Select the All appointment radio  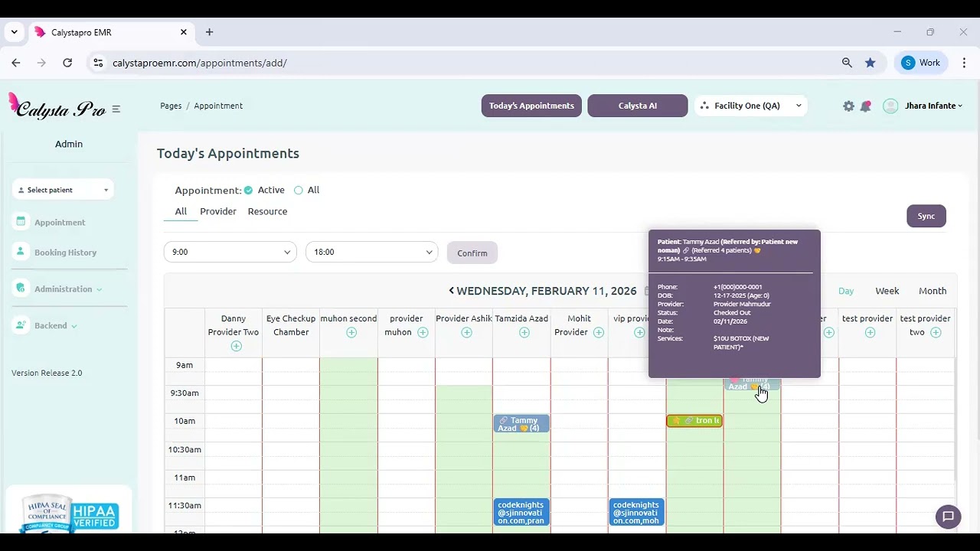point(299,191)
